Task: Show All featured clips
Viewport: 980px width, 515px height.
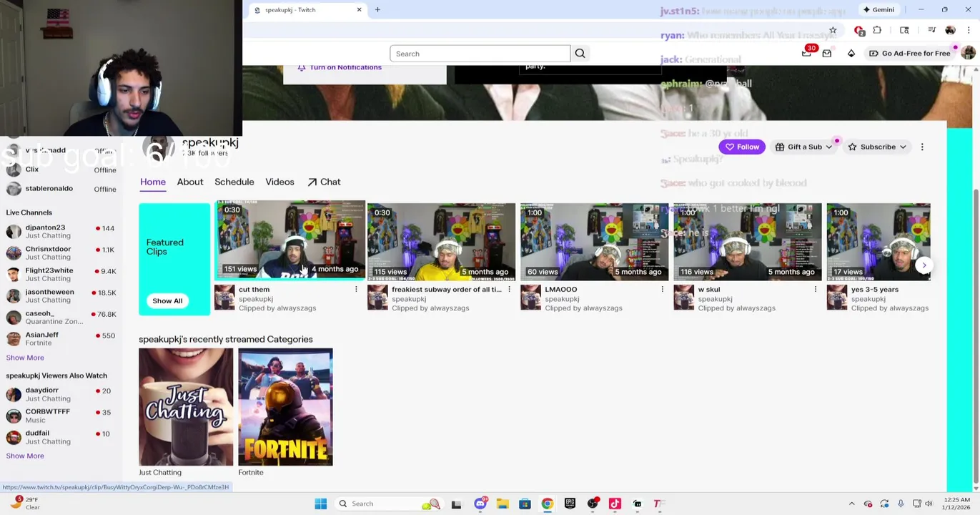Action: [x=167, y=301]
